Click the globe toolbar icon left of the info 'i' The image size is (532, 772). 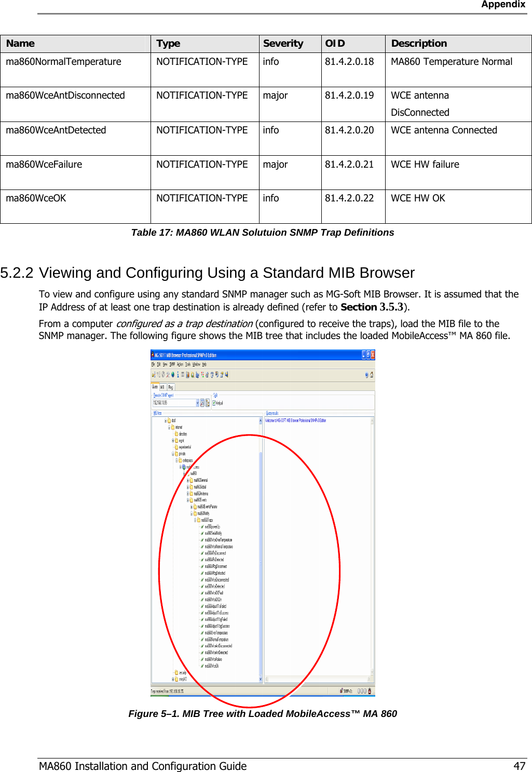pyautogui.click(x=173, y=374)
